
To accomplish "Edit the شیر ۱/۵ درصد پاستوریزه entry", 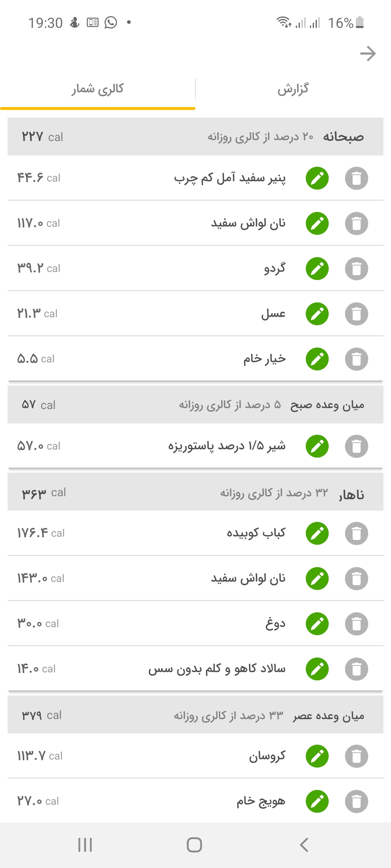I will click(x=317, y=446).
